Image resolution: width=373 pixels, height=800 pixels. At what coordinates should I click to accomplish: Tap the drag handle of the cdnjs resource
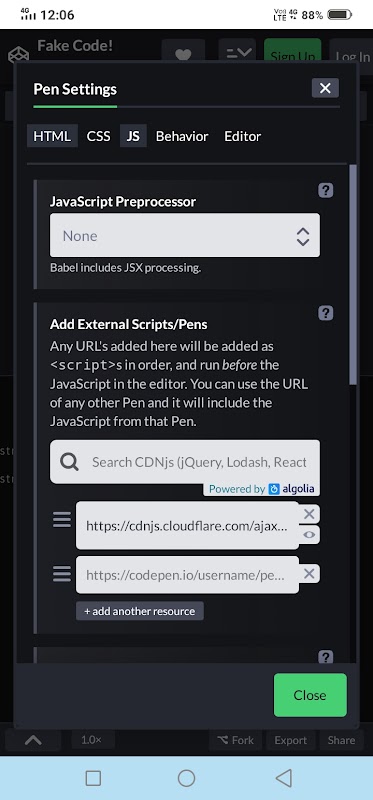click(x=62, y=519)
